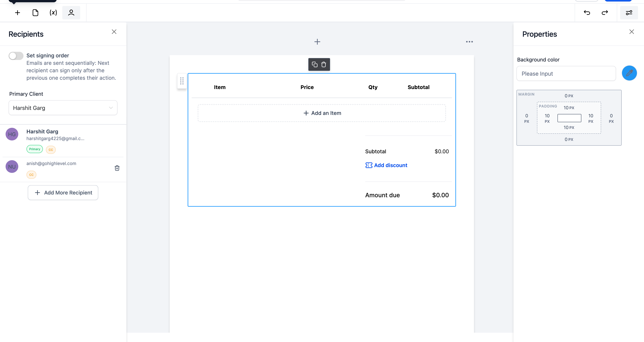Click the redo arrow icon
644x342 pixels.
coord(605,13)
